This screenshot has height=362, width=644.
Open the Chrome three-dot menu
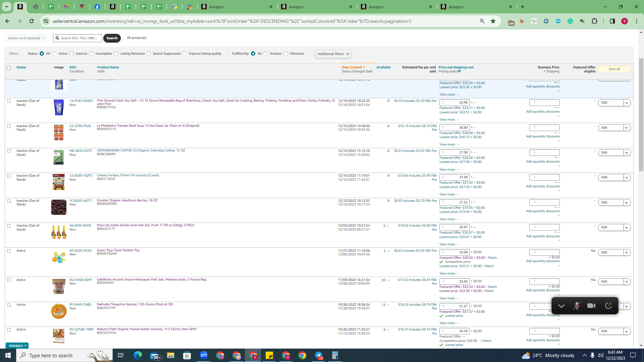(636, 21)
